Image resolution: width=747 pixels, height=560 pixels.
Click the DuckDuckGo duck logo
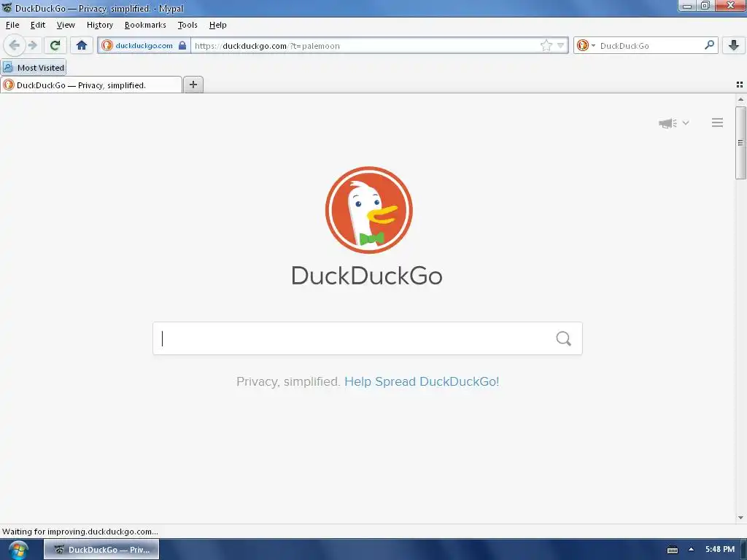[x=368, y=210]
